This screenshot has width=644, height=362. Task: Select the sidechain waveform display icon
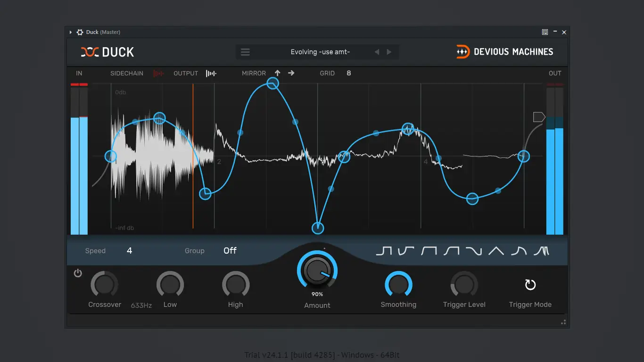click(x=159, y=73)
